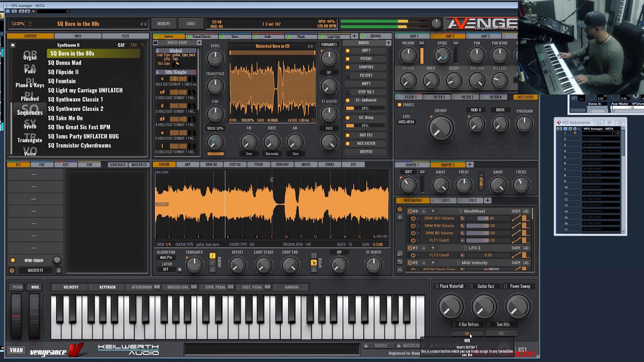Click the Multi-Loop save disk icon
Screen dimensions: 644x362
(156, 43)
